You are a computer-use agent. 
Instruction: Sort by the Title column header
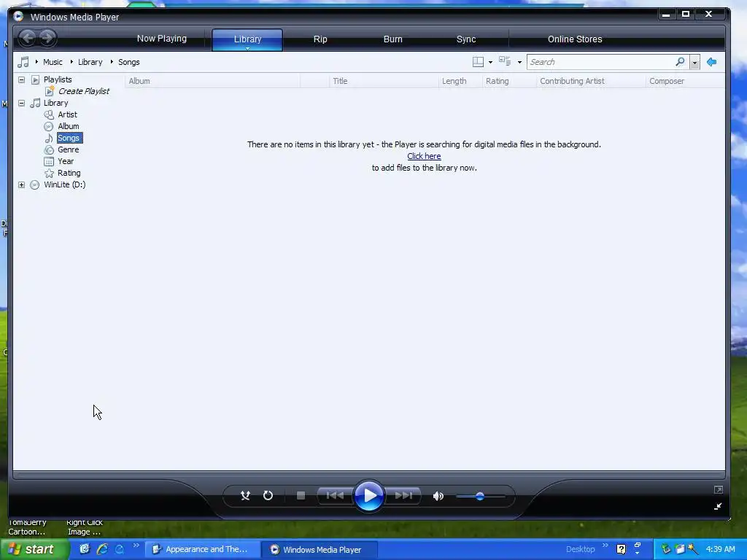(x=384, y=81)
